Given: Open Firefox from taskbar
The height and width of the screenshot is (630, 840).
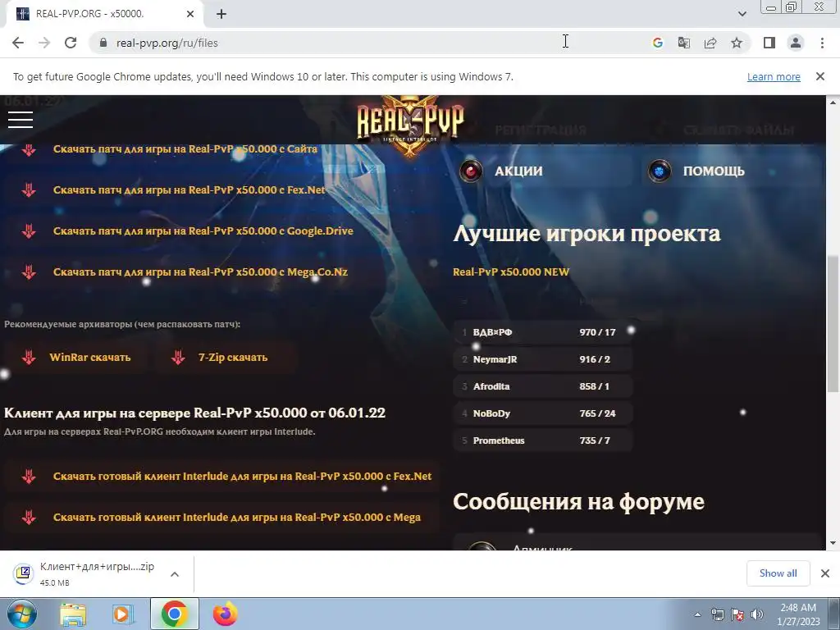Looking at the screenshot, I should point(225,614).
